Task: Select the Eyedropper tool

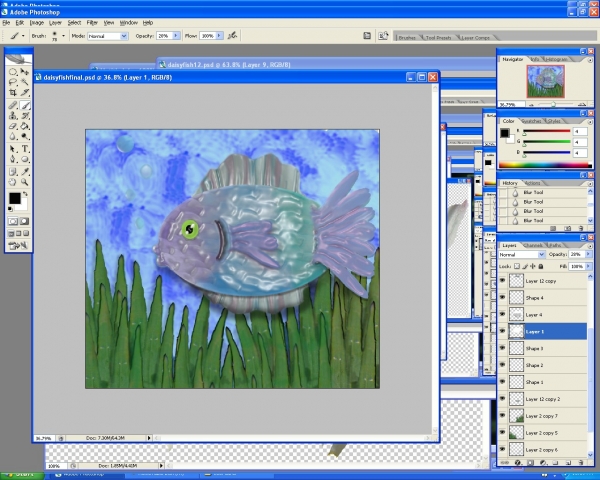Action: (24, 172)
